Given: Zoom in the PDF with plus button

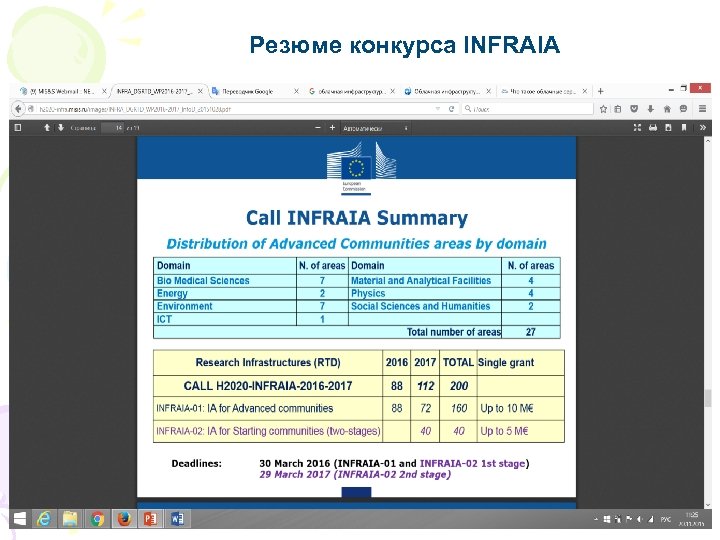Looking at the screenshot, I should pyautogui.click(x=332, y=128).
